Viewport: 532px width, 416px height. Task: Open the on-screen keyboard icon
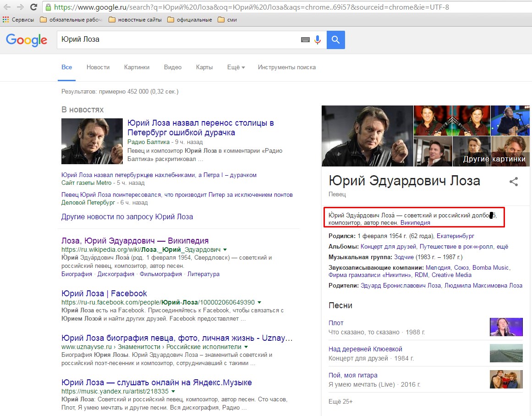[305, 40]
